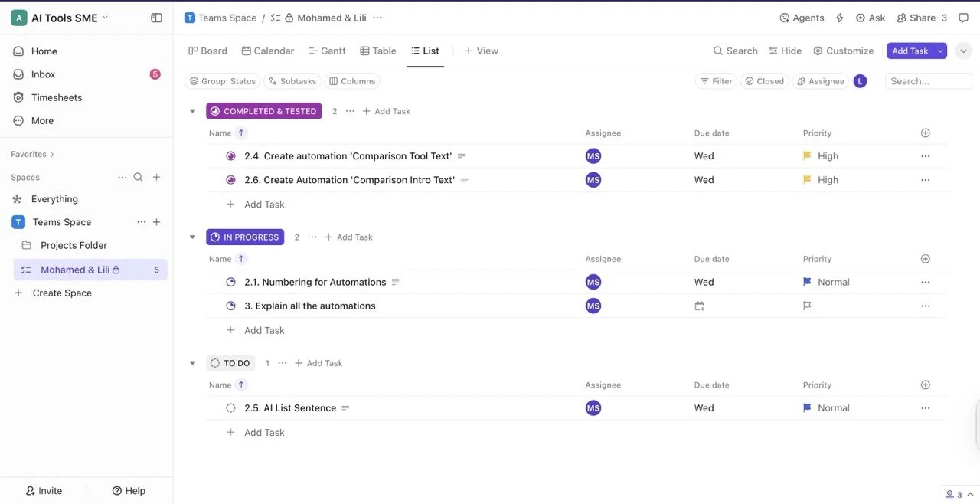Type in the Search tasks input field
Screen dimensions: 980x504
coord(928,81)
